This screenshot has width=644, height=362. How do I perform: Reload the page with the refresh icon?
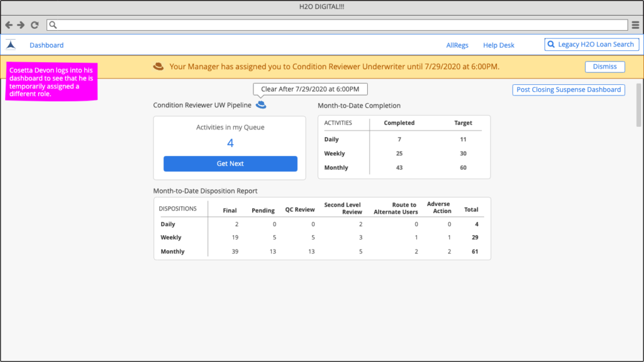[x=35, y=25]
